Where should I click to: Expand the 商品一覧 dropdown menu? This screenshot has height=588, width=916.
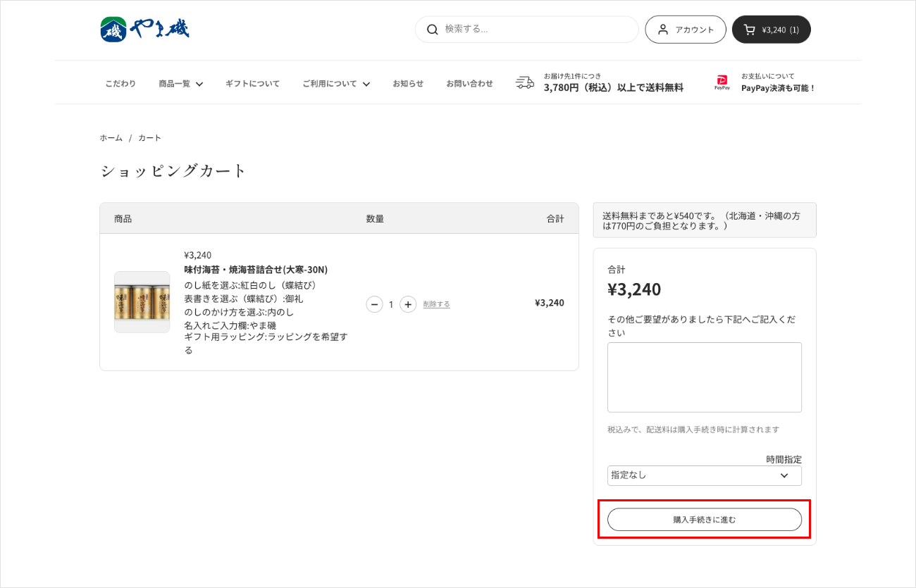tap(180, 84)
